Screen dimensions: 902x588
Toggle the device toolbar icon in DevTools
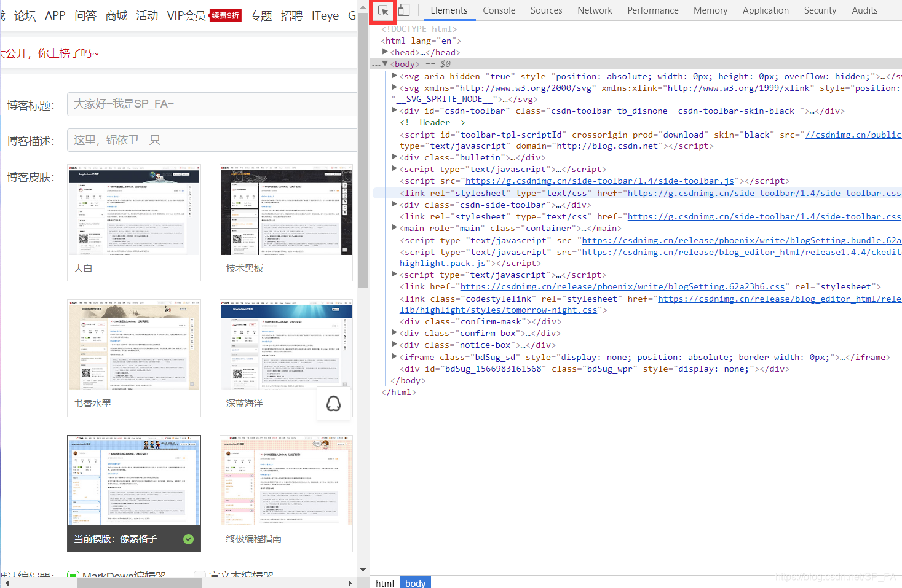404,10
